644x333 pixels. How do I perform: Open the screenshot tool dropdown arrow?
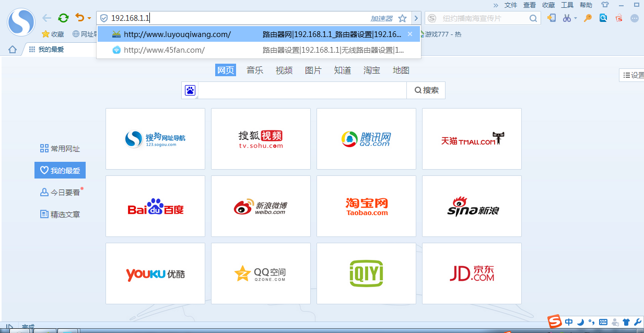tap(576, 18)
